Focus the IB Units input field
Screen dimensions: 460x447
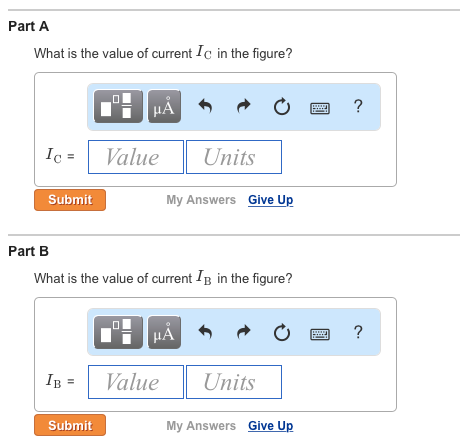click(234, 382)
